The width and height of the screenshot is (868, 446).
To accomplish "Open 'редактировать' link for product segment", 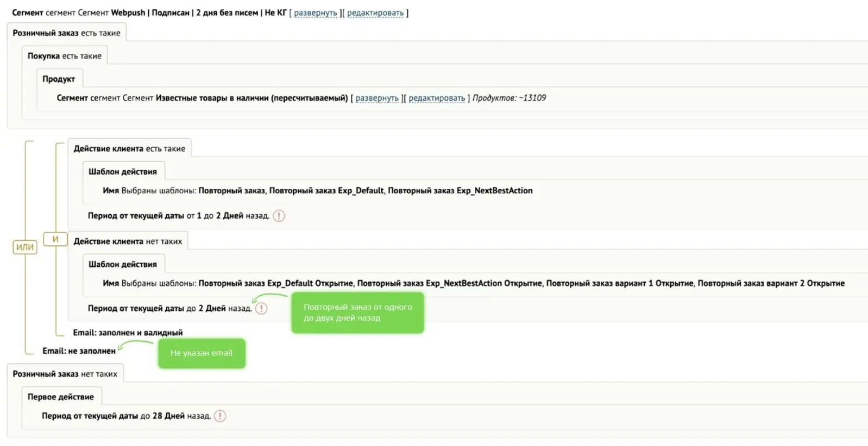I will click(x=437, y=98).
